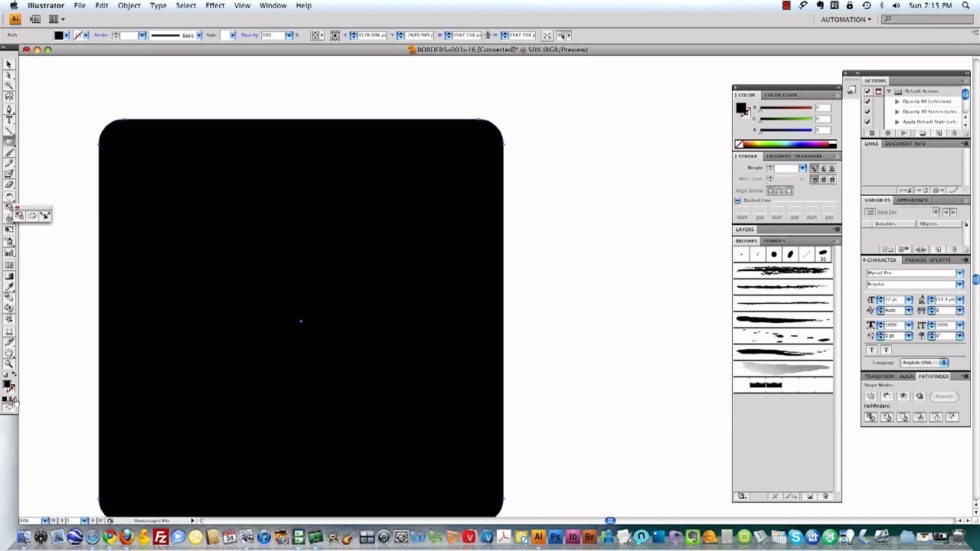Viewport: 980px width, 551px height.
Task: Click the Opacity field in control bar
Action: 273,35
